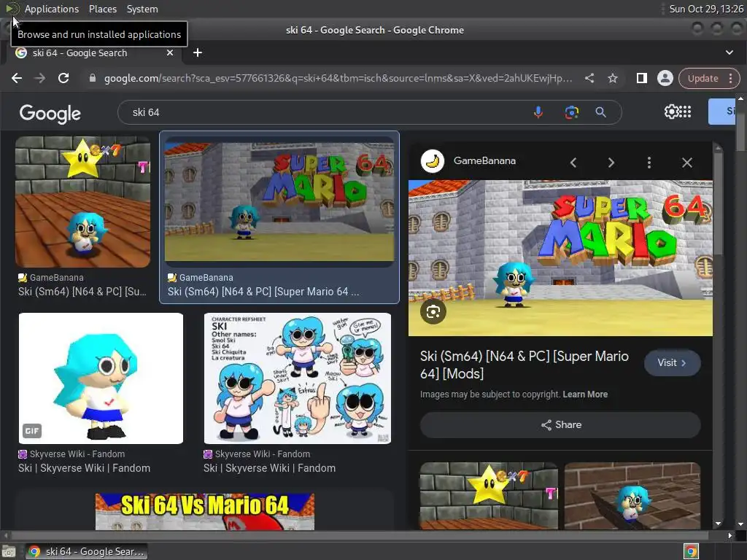Viewport: 747px width, 560px height.
Task: Submit search with magnifier icon
Action: [601, 112]
